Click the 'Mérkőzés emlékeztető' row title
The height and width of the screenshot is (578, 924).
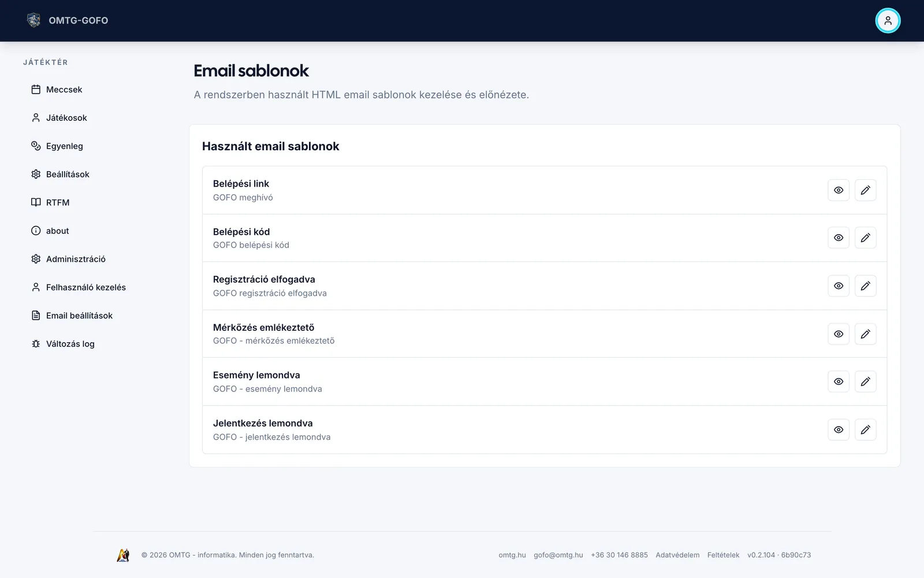point(264,327)
